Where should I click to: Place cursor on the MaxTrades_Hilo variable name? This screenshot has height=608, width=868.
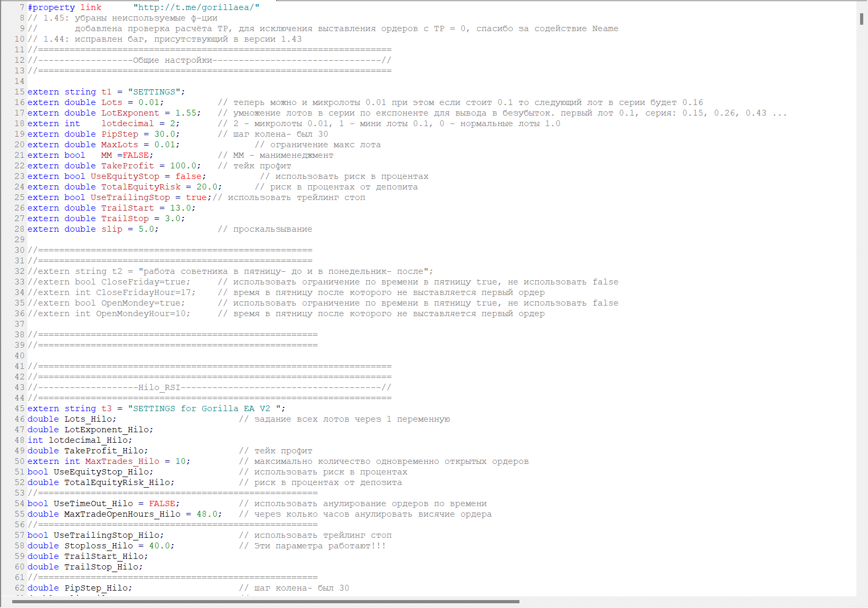pos(122,461)
